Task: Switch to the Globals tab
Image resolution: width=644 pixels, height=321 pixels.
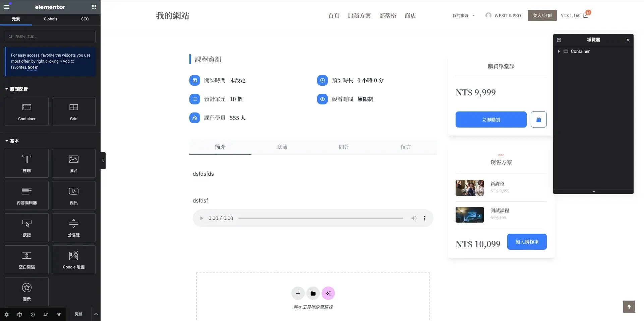Action: pos(50,19)
